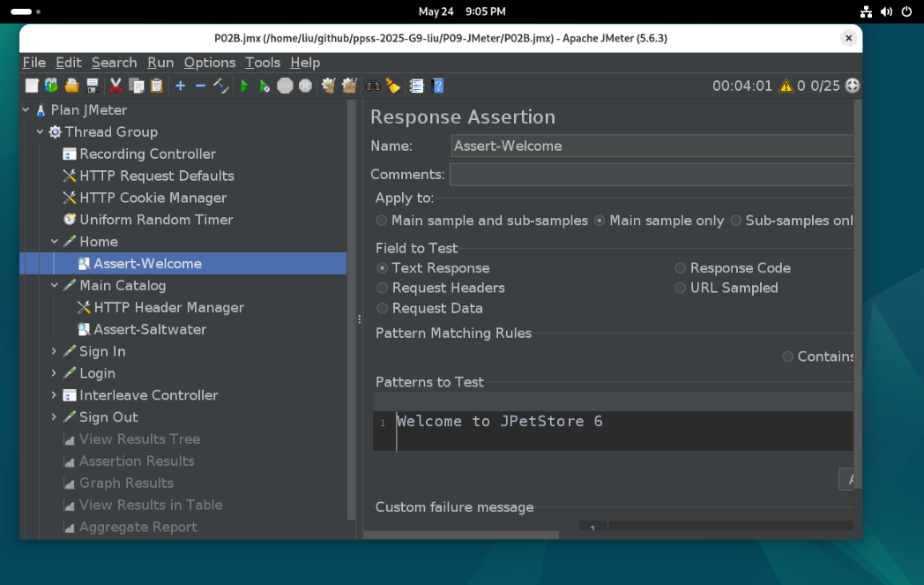924x585 pixels.
Task: Open the Options menu
Action: [210, 63]
